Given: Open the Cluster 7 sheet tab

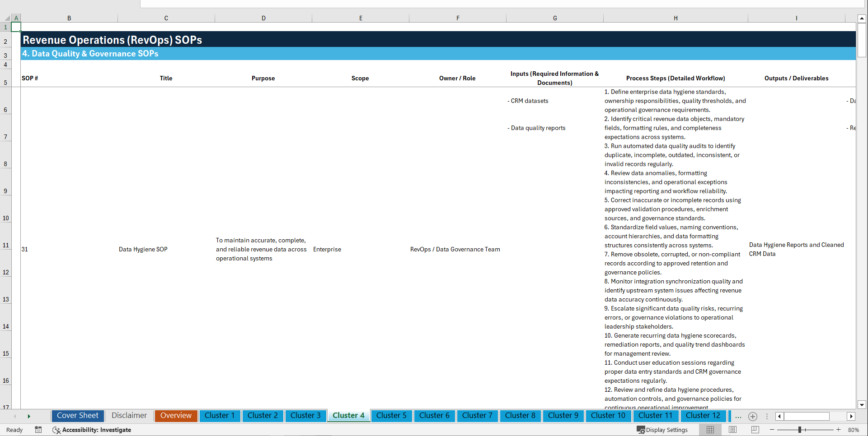Looking at the screenshot, I should (x=477, y=416).
